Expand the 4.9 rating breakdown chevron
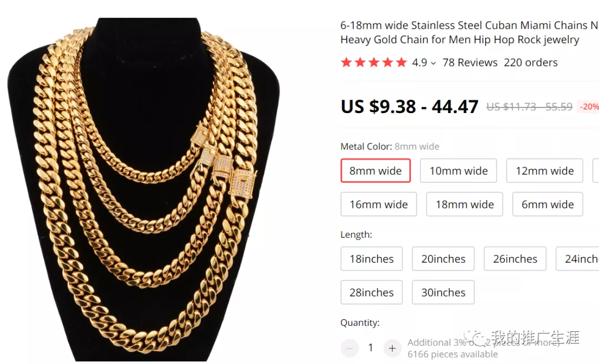 [433, 63]
